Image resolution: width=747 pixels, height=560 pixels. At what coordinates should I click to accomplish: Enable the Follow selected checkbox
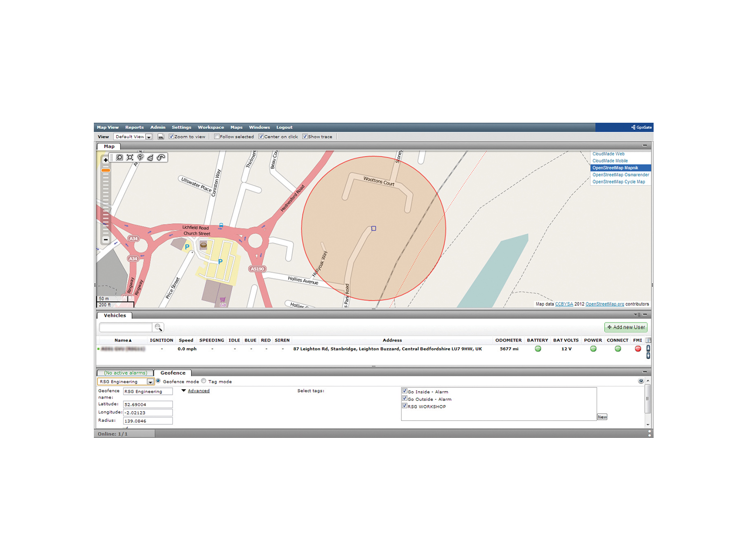217,137
